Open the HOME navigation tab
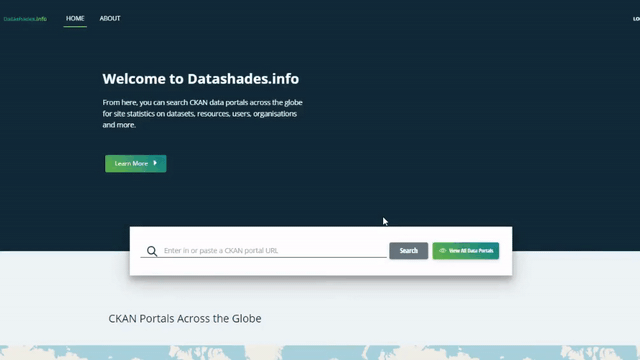Viewport: 640px width, 360px height. coord(75,18)
